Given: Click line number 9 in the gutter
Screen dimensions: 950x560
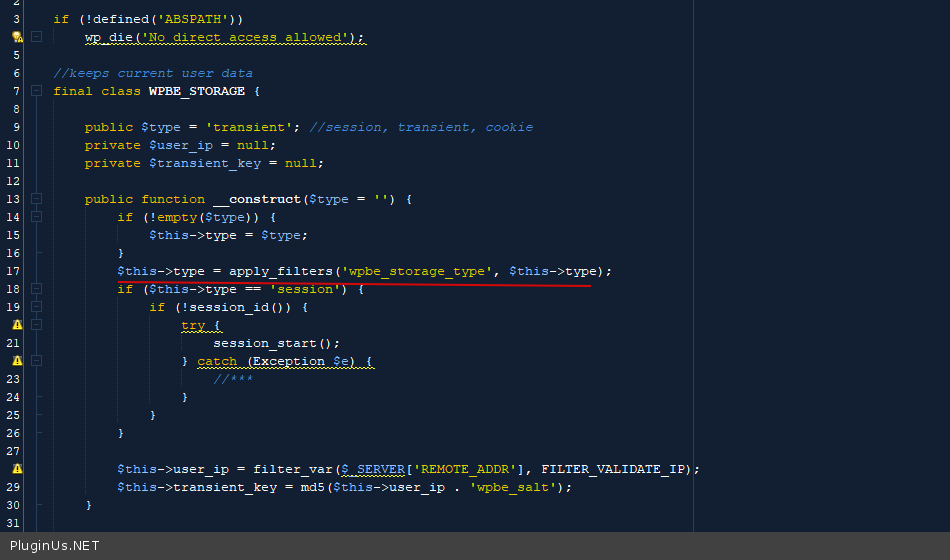Looking at the screenshot, I should point(16,127).
